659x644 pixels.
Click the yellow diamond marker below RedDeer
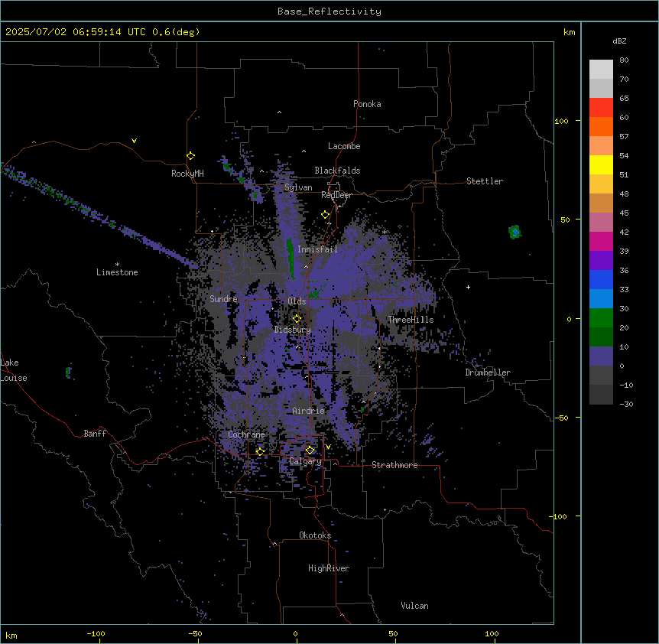325,215
